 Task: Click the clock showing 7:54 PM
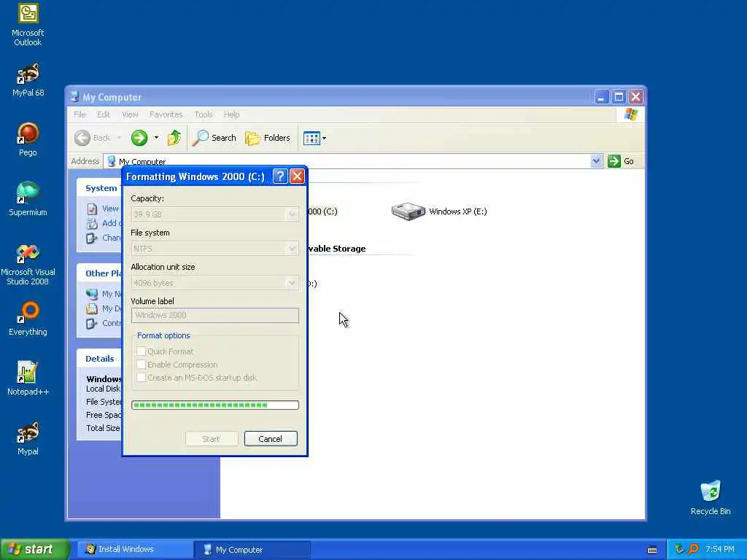(720, 550)
